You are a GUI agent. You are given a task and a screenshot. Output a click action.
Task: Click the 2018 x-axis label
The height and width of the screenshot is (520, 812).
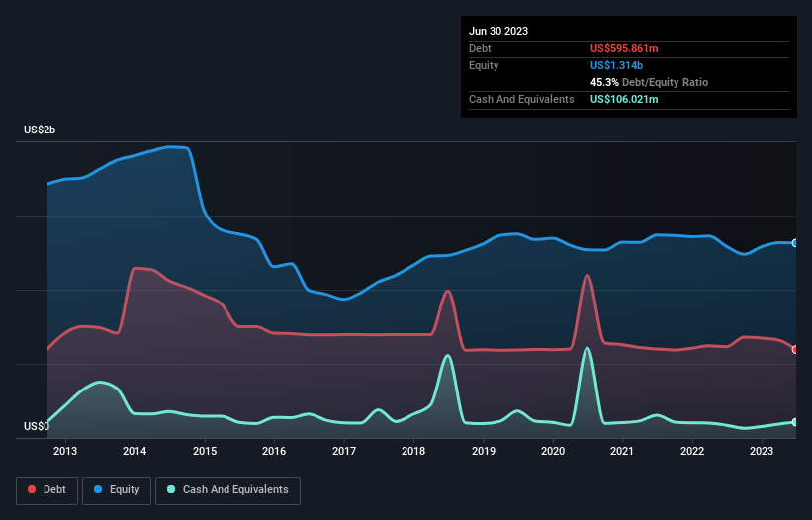coord(413,451)
